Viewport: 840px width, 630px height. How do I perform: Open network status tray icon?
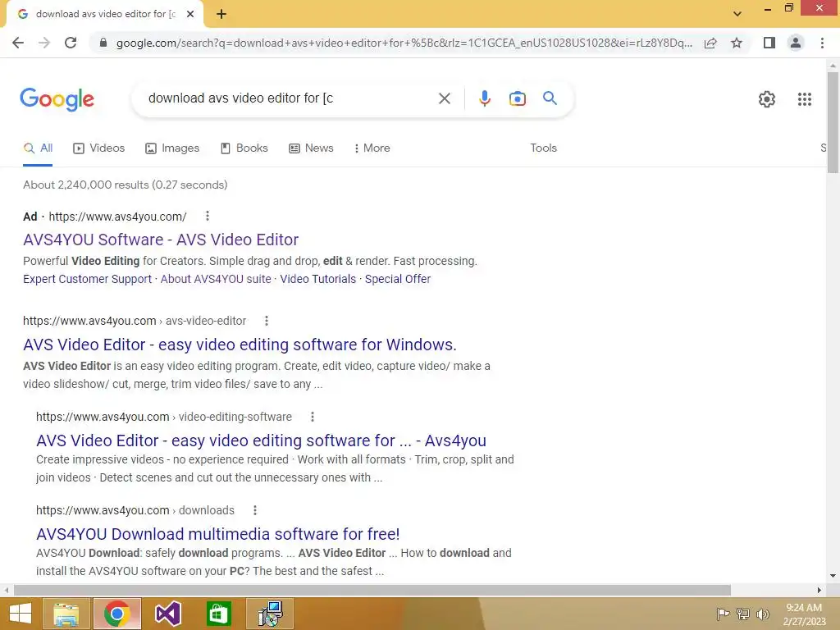click(x=743, y=614)
